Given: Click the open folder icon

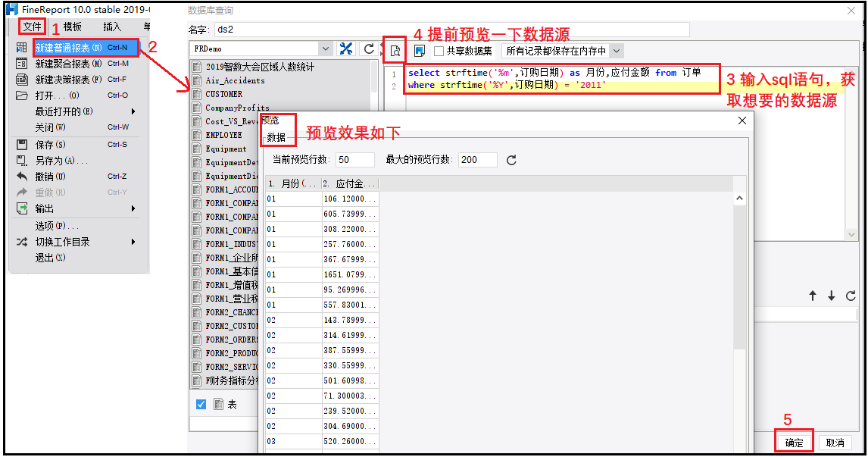Looking at the screenshot, I should (22, 95).
